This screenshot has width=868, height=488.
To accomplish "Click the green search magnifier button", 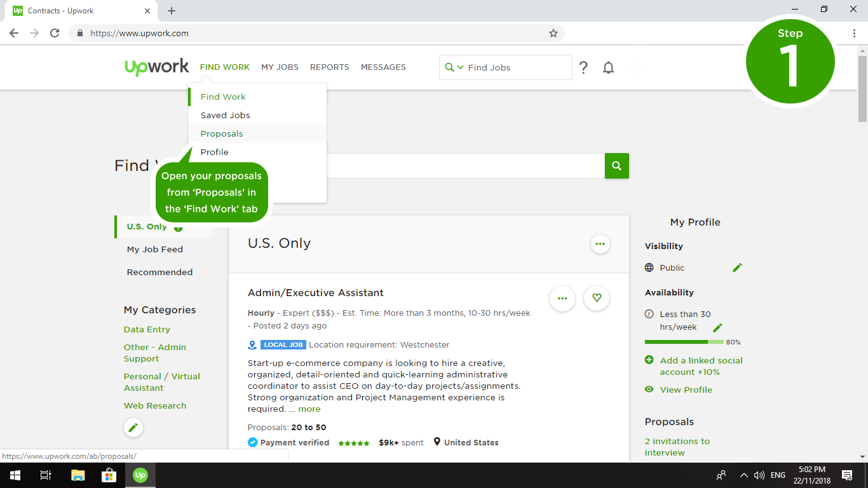I will tap(616, 166).
